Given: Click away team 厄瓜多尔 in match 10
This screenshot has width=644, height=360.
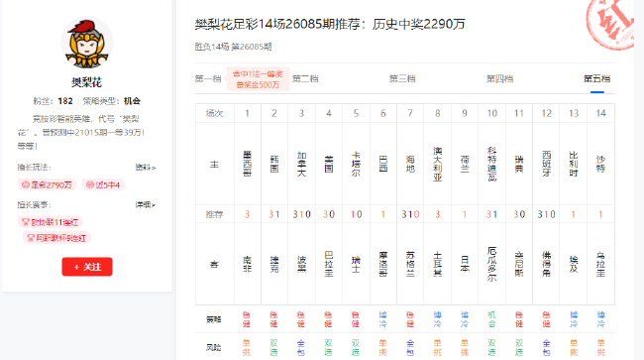Looking at the screenshot, I should pyautogui.click(x=492, y=264).
